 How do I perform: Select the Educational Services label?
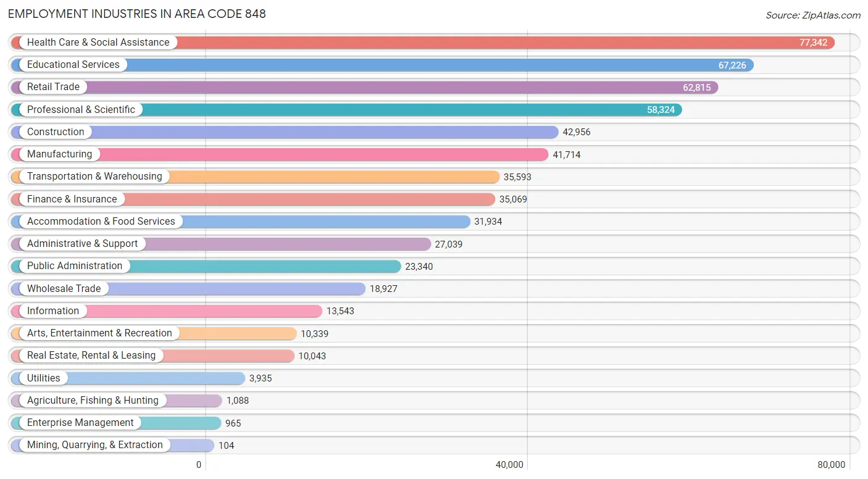[73, 64]
